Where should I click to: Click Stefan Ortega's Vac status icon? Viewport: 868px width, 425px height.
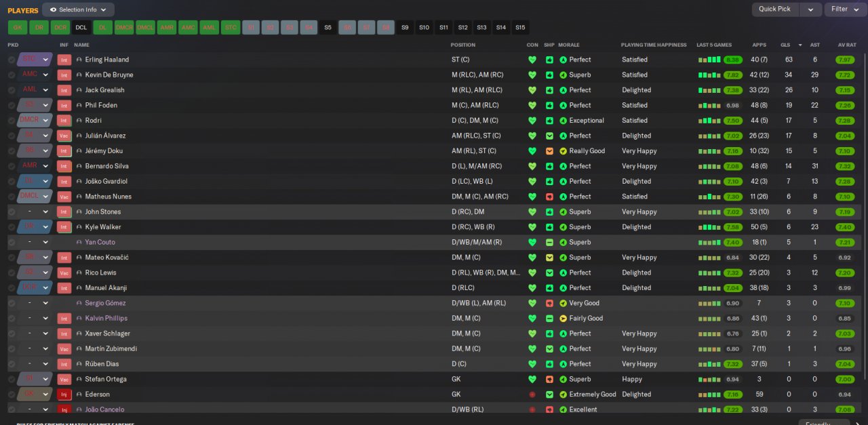(x=64, y=379)
